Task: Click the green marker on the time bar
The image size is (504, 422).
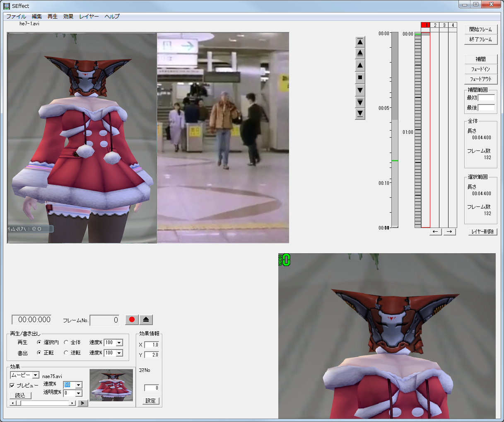Action: [x=395, y=160]
